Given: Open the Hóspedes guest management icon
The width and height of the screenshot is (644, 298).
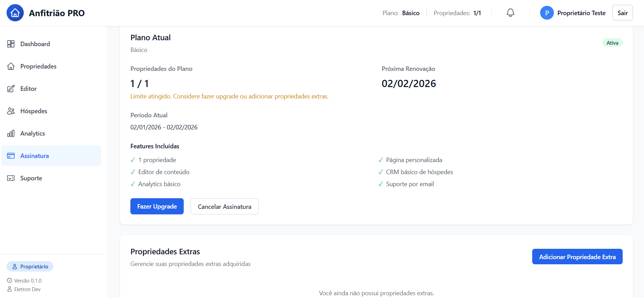Looking at the screenshot, I should point(11,111).
